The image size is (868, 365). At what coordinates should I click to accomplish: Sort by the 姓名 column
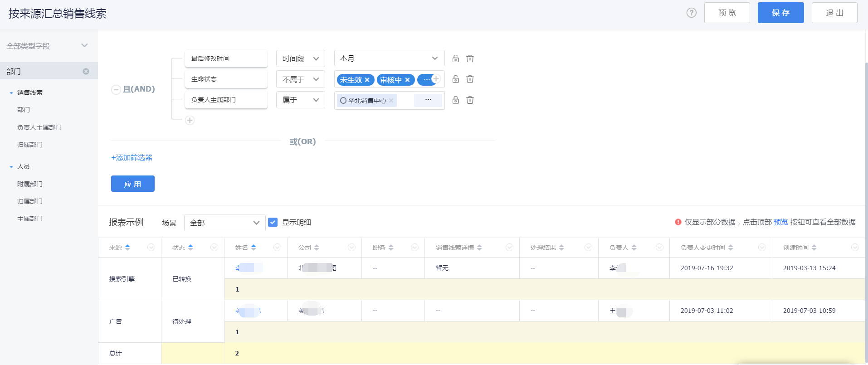tap(254, 248)
